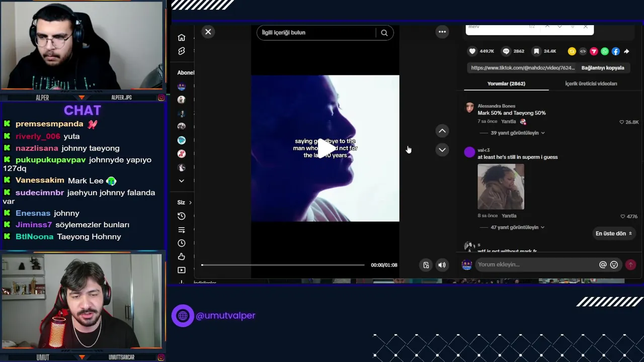The image size is (644, 362).
Task: Click 'Enesnas johnny' chat message
Action: point(41,213)
